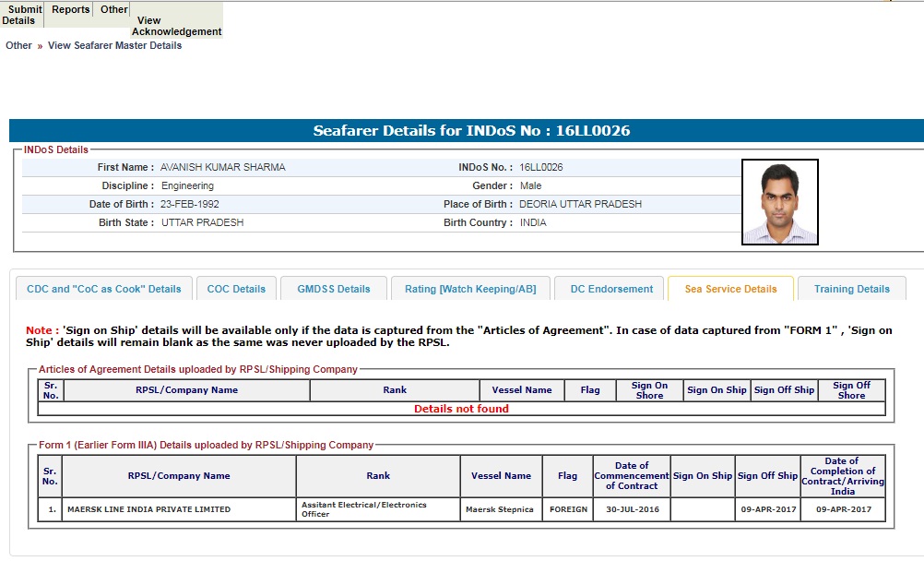
Task: Open the Submit Details menu
Action: click(22, 15)
